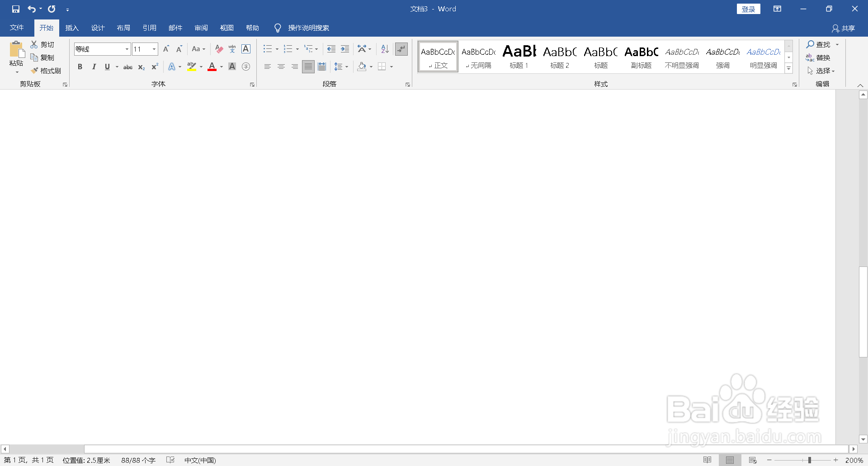Switch to the Insert (插入) tab
This screenshot has width=868, height=466.
[72, 28]
